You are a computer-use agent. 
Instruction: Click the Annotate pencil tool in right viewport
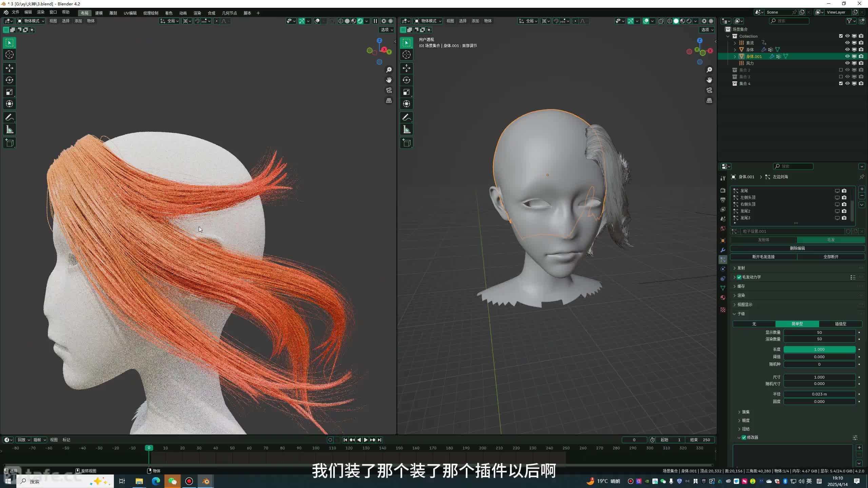click(x=407, y=118)
